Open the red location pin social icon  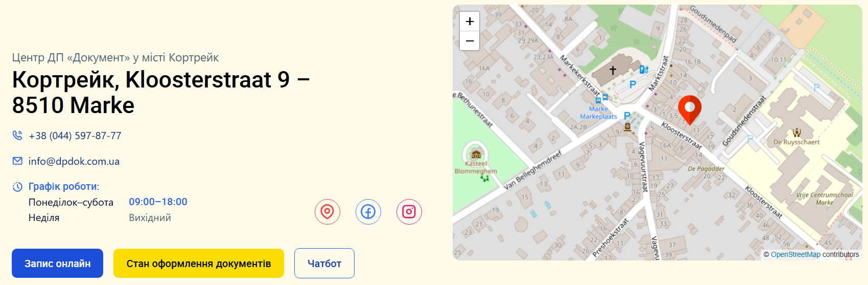[x=327, y=212]
